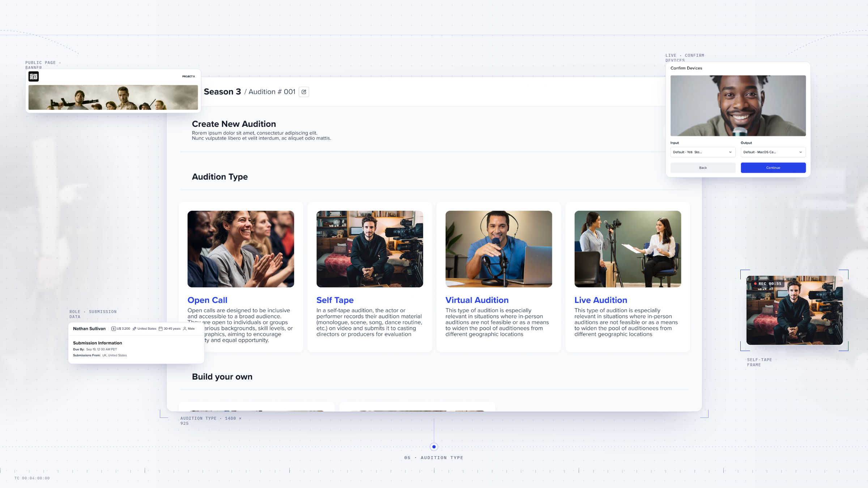Viewport: 868px width, 488px height.
Task: Click the Confirm Devices panel title
Action: (686, 68)
